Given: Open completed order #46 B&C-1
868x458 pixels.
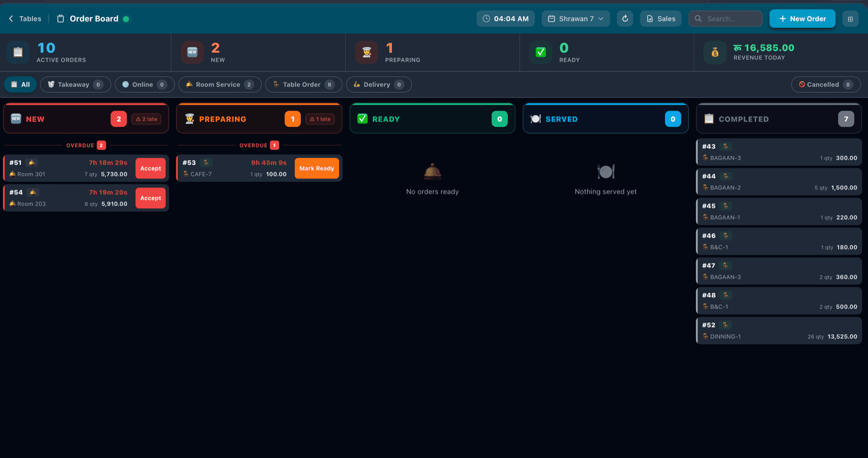Looking at the screenshot, I should [x=778, y=242].
